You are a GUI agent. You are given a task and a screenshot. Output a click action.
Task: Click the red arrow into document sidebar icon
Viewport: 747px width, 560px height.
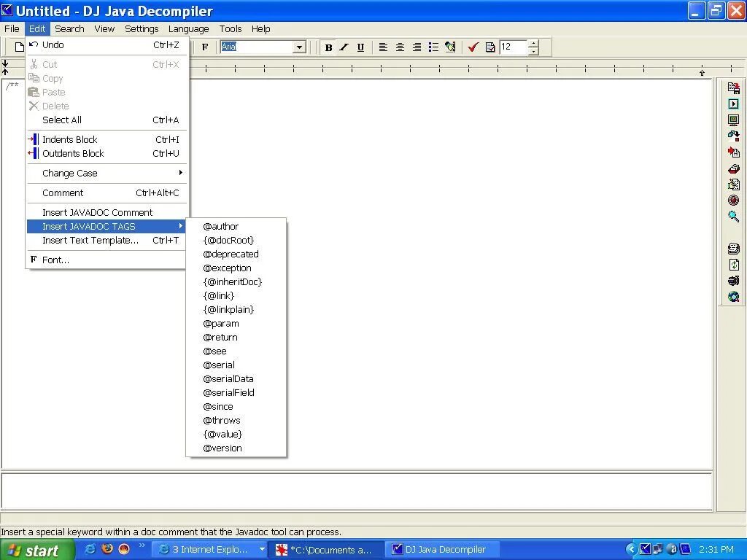coord(734,152)
